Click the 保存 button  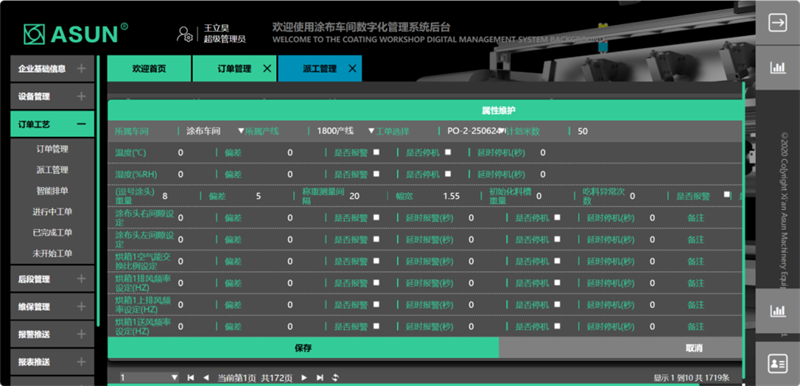point(303,348)
